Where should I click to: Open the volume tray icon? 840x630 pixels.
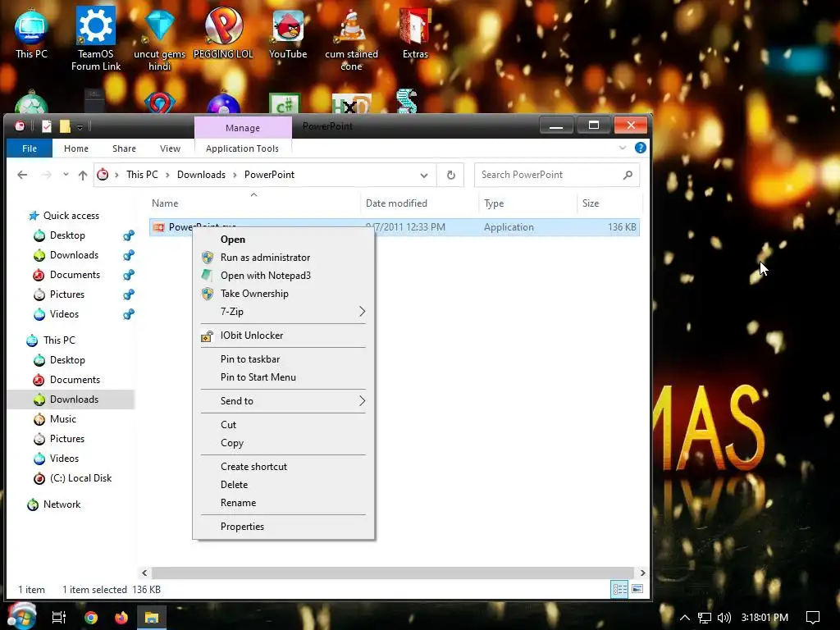click(x=724, y=618)
